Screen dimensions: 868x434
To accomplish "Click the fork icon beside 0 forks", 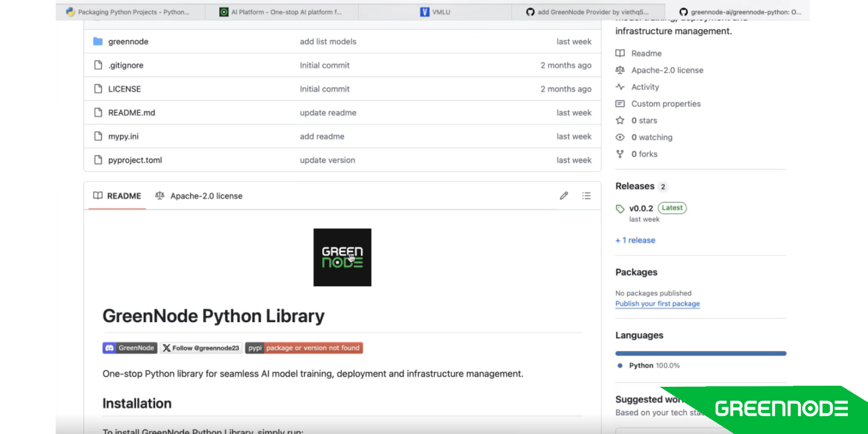I will pyautogui.click(x=620, y=154).
